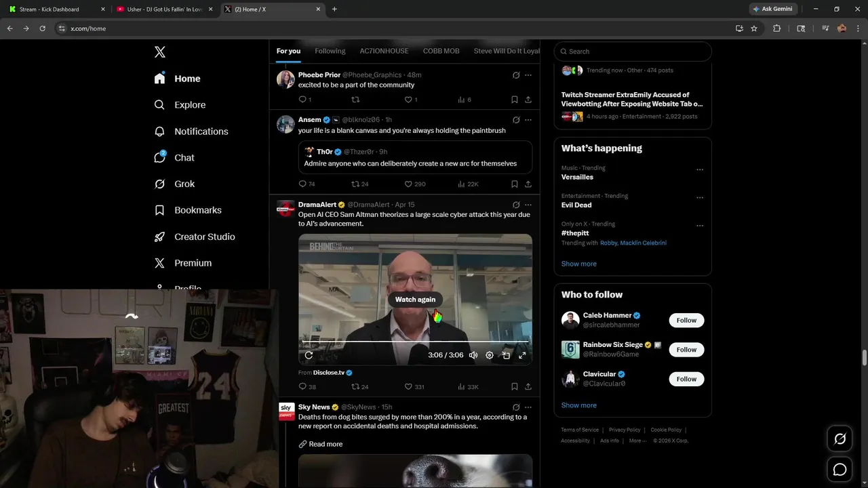Switch to the Usher YouTube browser tab
Screen dimensions: 868x488
[x=165, y=9]
